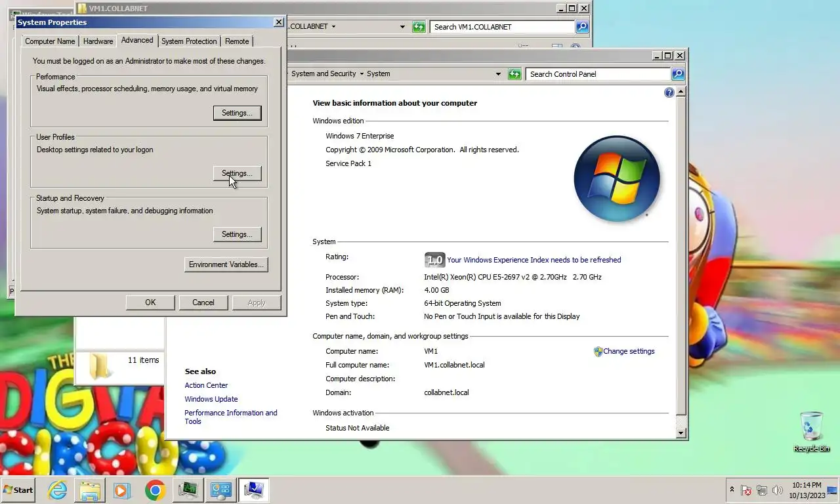Open User Profiles Settings
The image size is (840, 504).
coord(237,173)
